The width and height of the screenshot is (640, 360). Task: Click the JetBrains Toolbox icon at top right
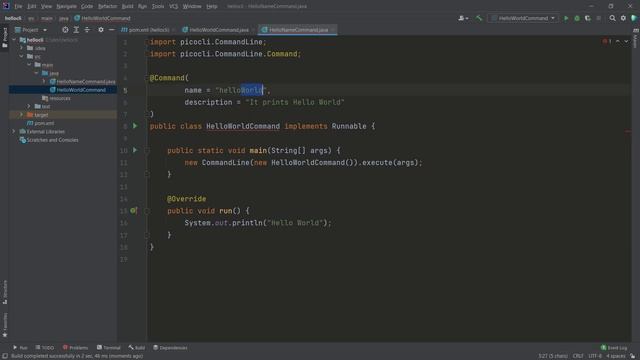(634, 18)
